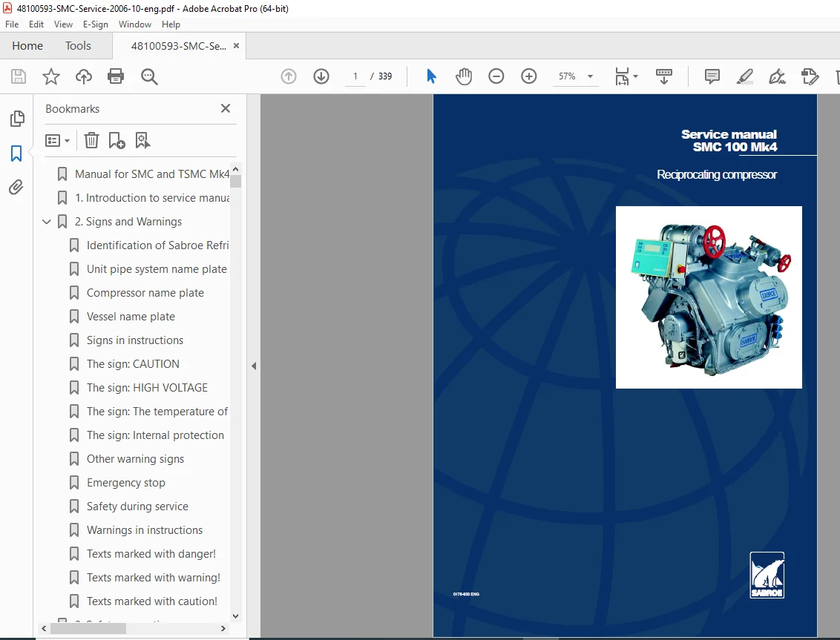This screenshot has height=640, width=840.
Task: Select the highlight text pen tool
Action: [x=744, y=76]
